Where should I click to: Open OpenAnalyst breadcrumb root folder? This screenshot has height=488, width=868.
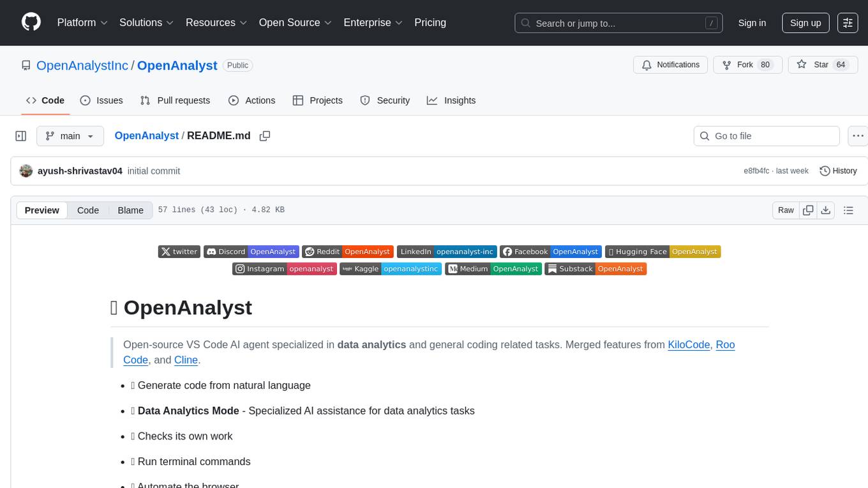click(x=147, y=135)
